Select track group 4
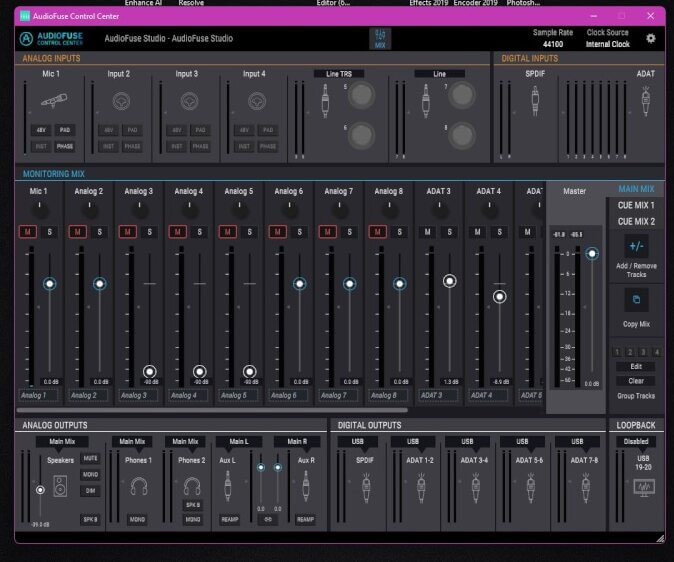 click(x=656, y=352)
